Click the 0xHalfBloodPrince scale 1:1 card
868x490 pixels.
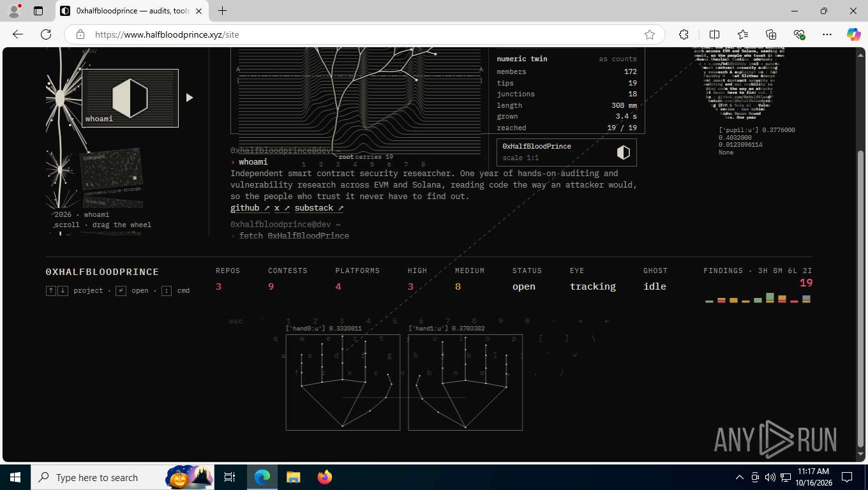pos(567,152)
